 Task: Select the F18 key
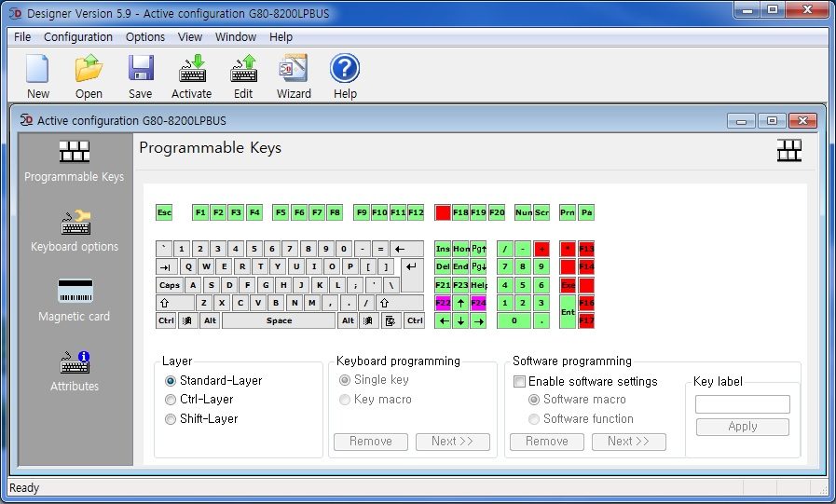[460, 212]
